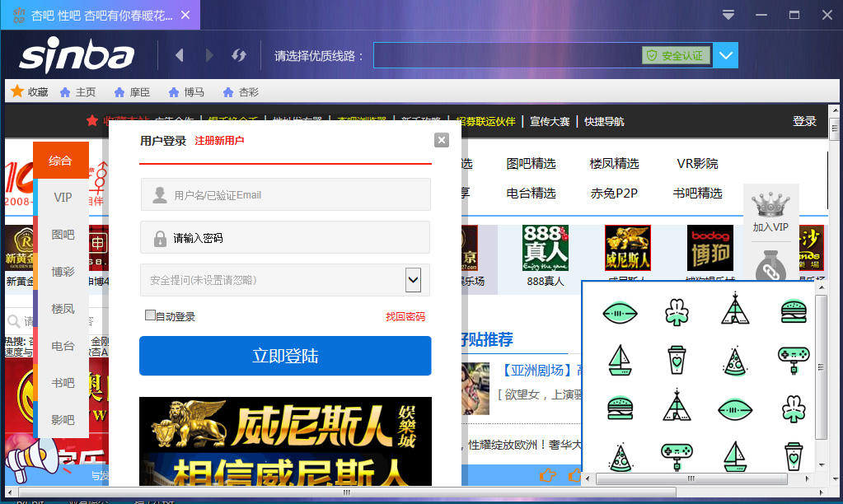843x504 pixels.
Task: Click the burger icon in the third icon row
Action: coord(620,408)
